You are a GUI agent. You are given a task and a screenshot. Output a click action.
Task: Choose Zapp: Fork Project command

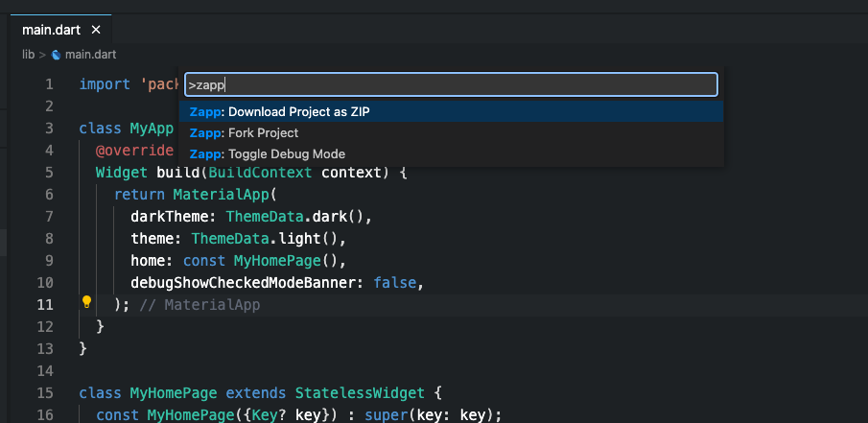click(x=451, y=133)
